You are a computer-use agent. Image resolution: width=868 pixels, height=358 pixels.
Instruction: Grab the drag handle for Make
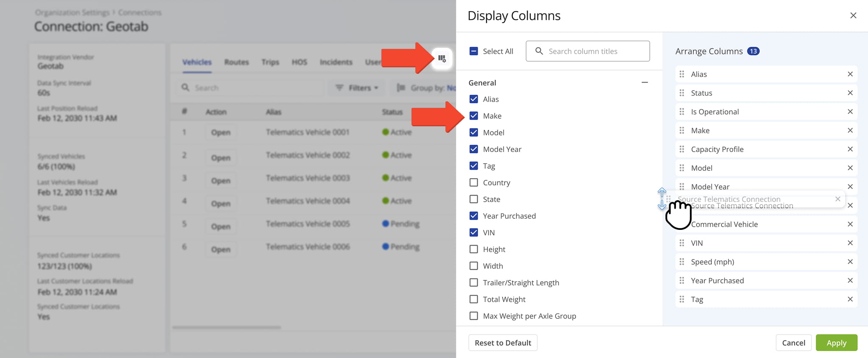[x=682, y=130]
